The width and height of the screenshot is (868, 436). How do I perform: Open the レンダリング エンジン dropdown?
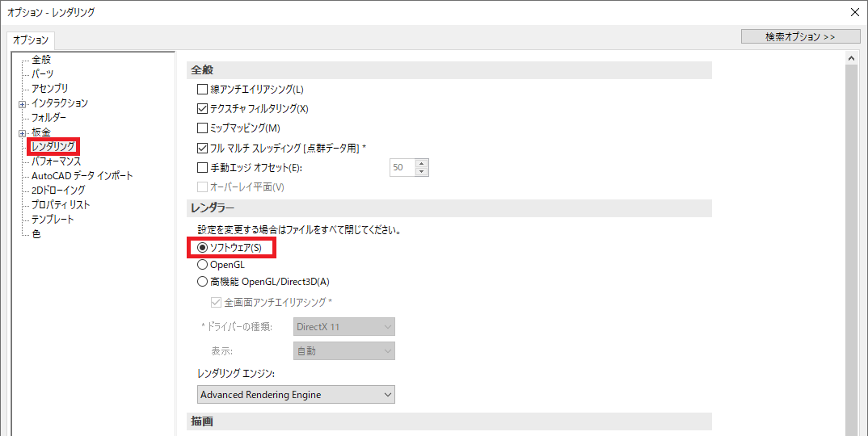point(296,395)
